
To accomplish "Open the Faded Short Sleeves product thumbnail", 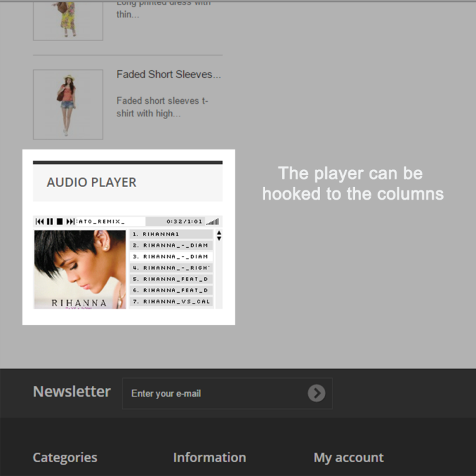I will (x=68, y=104).
